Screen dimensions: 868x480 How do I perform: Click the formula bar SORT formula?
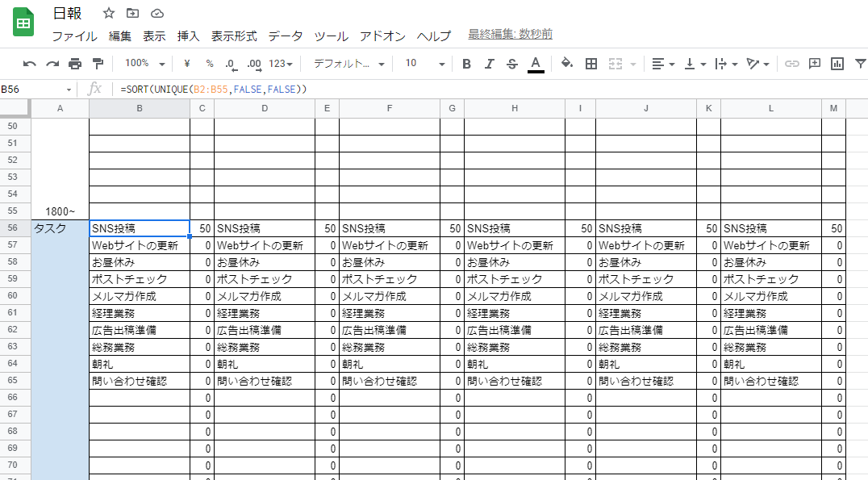214,89
